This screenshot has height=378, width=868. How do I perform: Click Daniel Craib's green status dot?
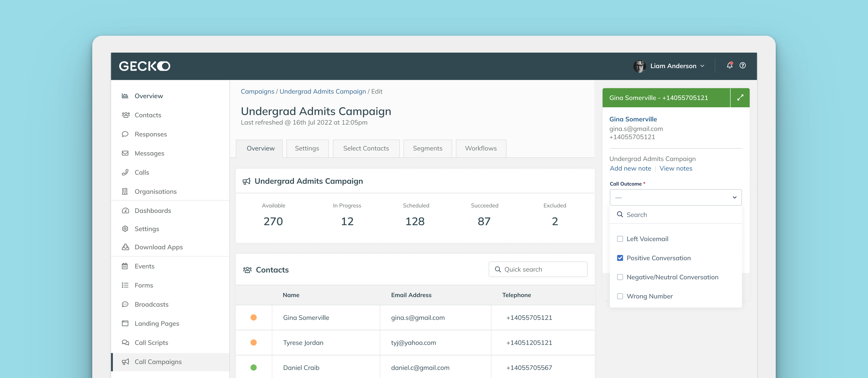coord(254,368)
